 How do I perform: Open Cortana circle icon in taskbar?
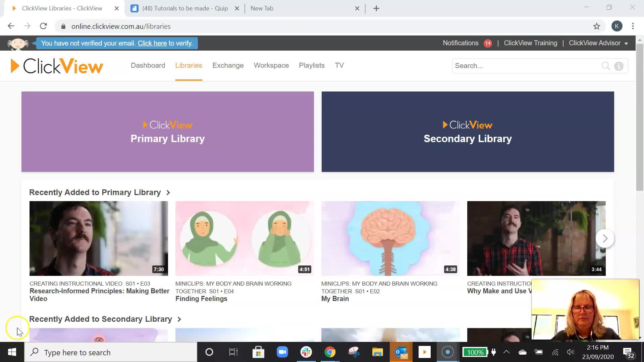209,352
